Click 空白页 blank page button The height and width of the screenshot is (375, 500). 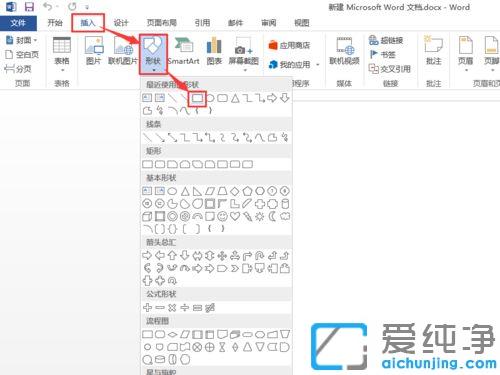pyautogui.click(x=22, y=55)
